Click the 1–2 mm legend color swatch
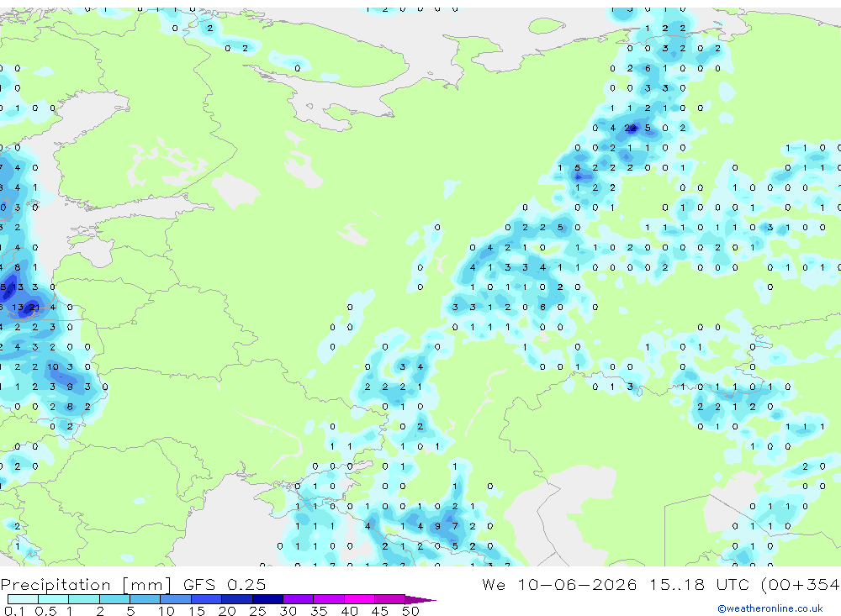This screenshot has height=616, width=841. tap(84, 599)
